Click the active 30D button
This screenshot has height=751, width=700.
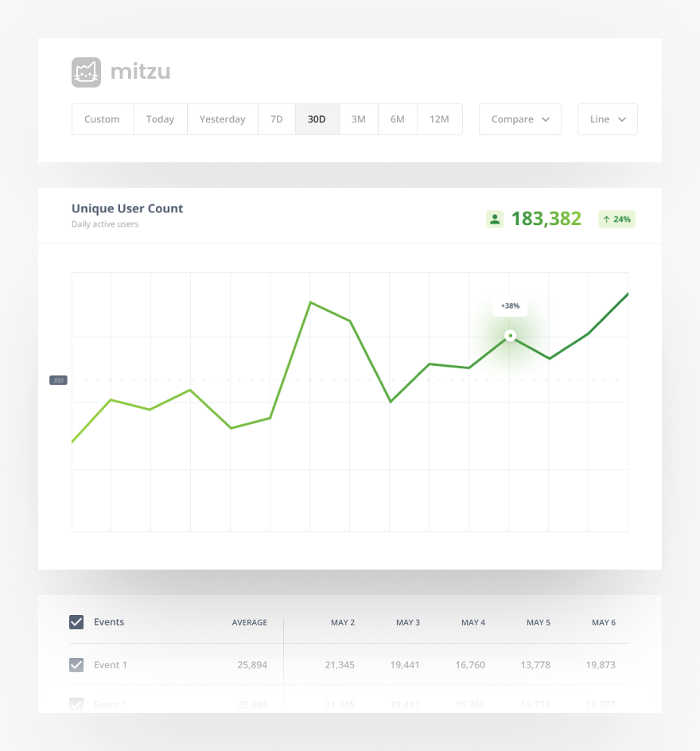click(x=317, y=119)
